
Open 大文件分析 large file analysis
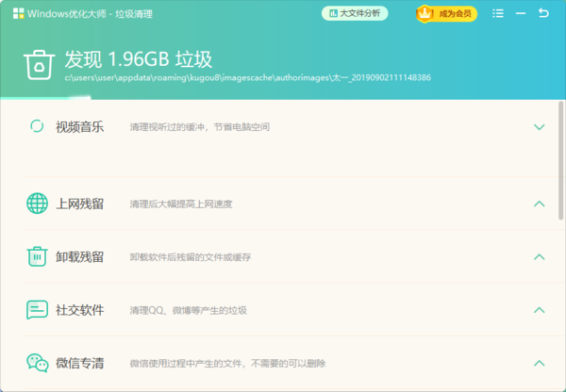click(x=354, y=13)
